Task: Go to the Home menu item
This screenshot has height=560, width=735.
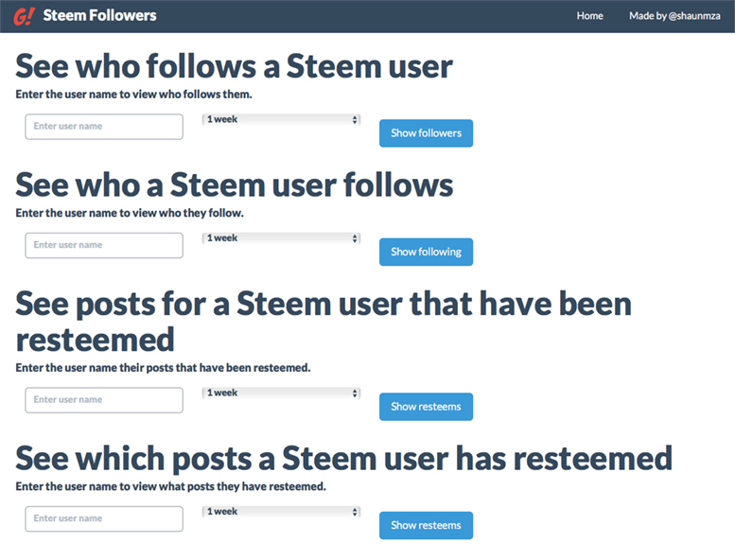Action: point(589,16)
